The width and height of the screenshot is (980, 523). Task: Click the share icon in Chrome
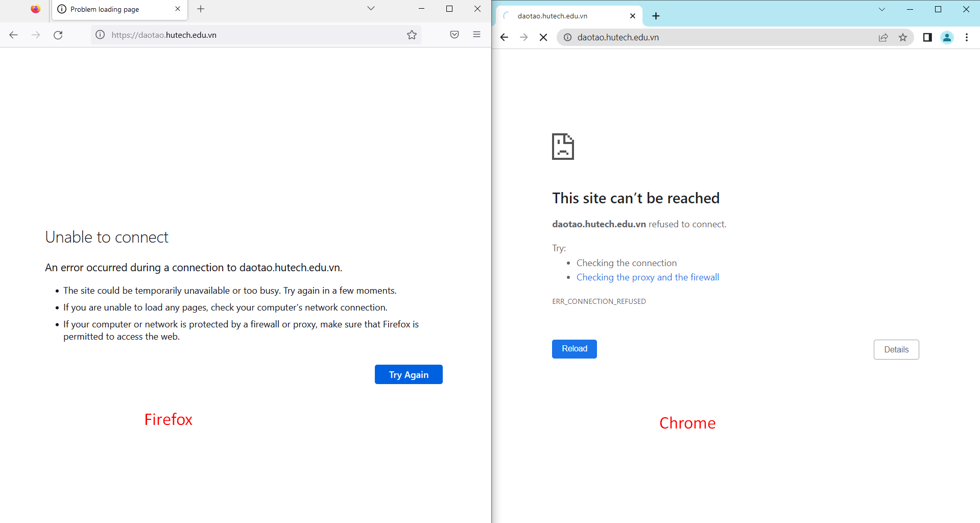[883, 37]
